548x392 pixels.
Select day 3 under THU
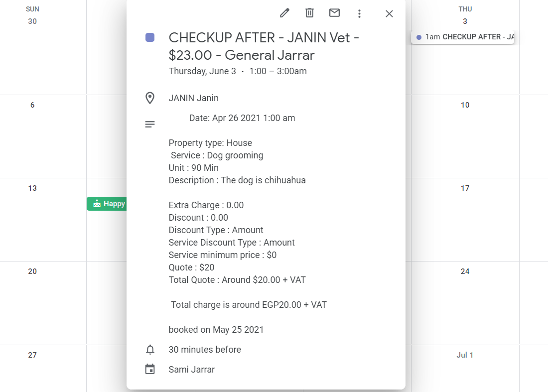tap(465, 21)
